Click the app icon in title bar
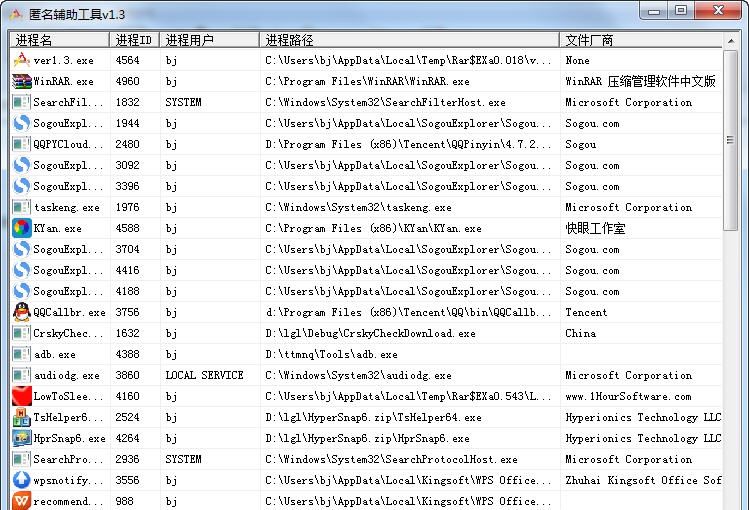 click(x=15, y=14)
